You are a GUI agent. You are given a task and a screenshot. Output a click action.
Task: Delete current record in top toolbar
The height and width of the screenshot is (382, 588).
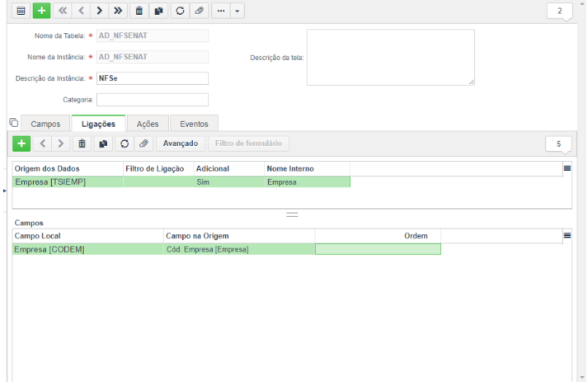point(139,11)
